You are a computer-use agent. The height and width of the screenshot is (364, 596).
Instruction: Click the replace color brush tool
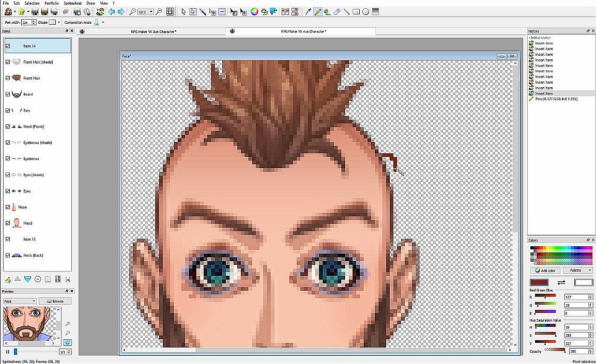point(327,12)
